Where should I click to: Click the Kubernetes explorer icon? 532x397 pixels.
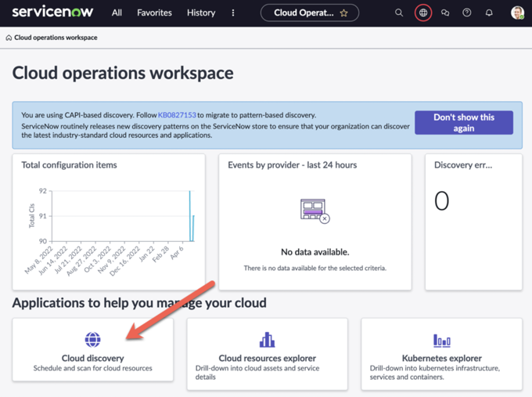click(442, 341)
